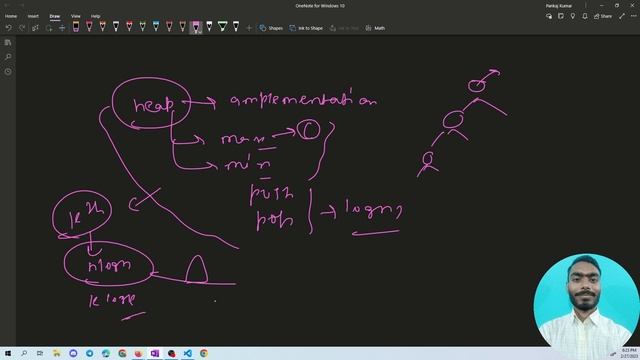Open Telegram from the taskbar

(x=89, y=353)
